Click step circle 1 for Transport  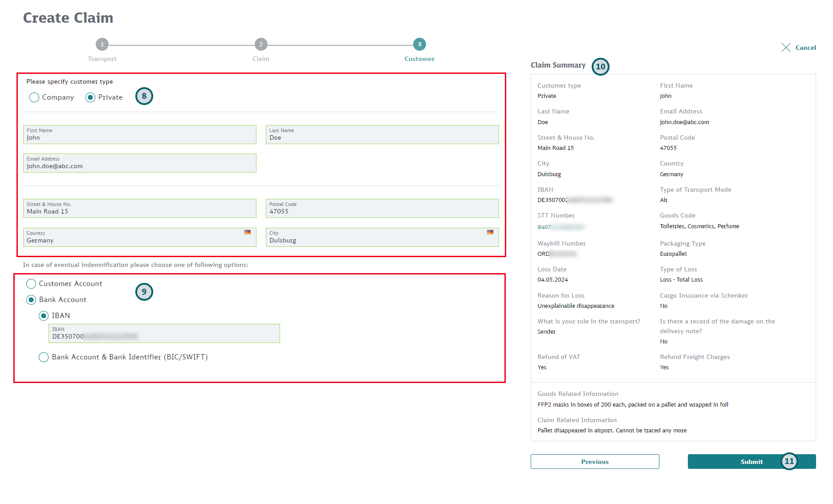pyautogui.click(x=102, y=44)
